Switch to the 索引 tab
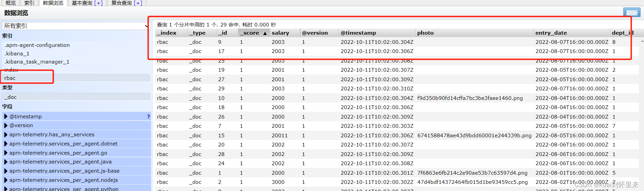This screenshot has height=191, width=644. pos(29,3)
